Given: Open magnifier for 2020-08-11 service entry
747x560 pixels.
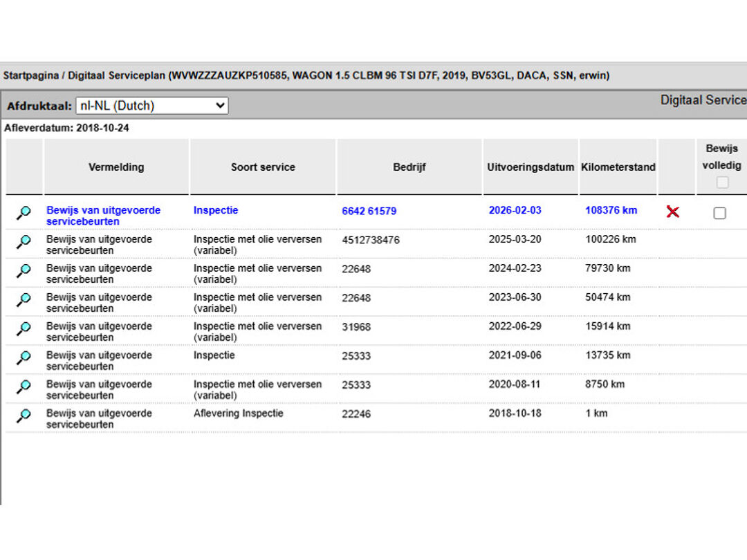Looking at the screenshot, I should [24, 387].
